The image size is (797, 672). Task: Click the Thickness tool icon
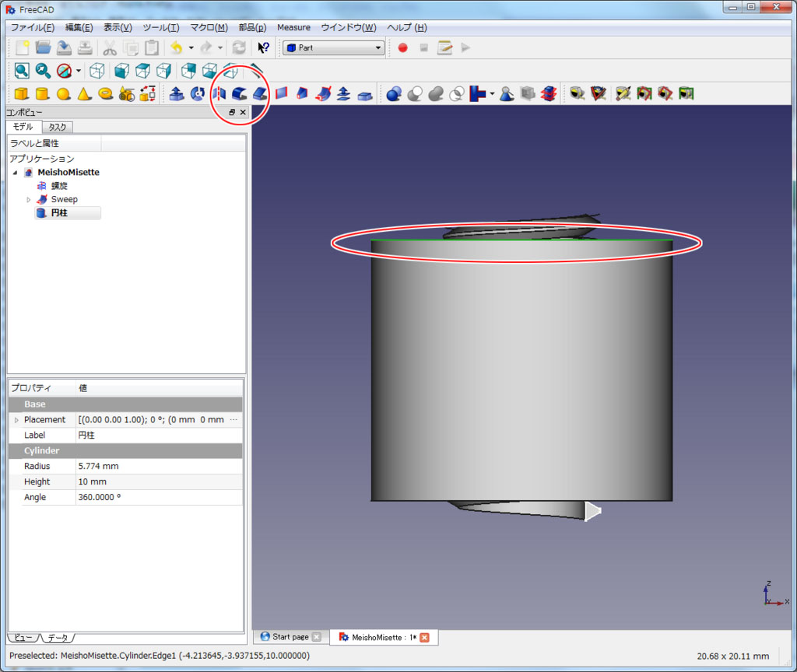[365, 94]
